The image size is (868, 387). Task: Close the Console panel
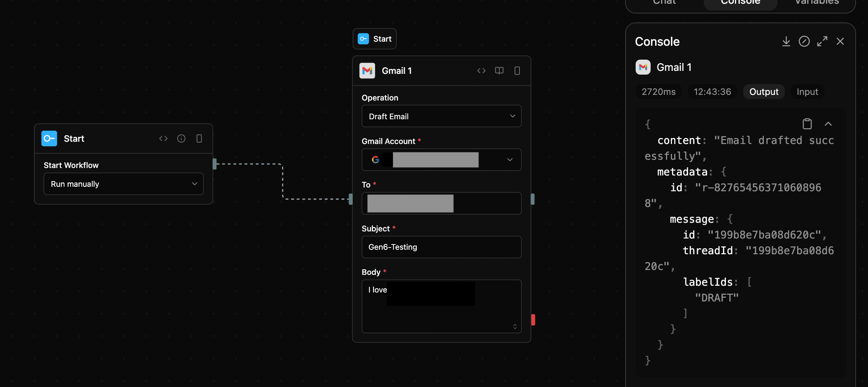click(840, 41)
